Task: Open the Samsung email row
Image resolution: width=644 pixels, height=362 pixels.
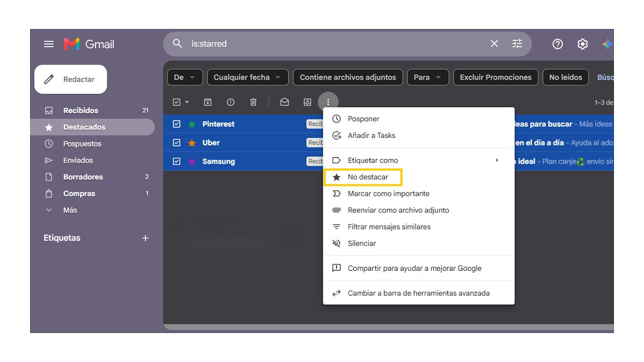Action: (x=389, y=161)
